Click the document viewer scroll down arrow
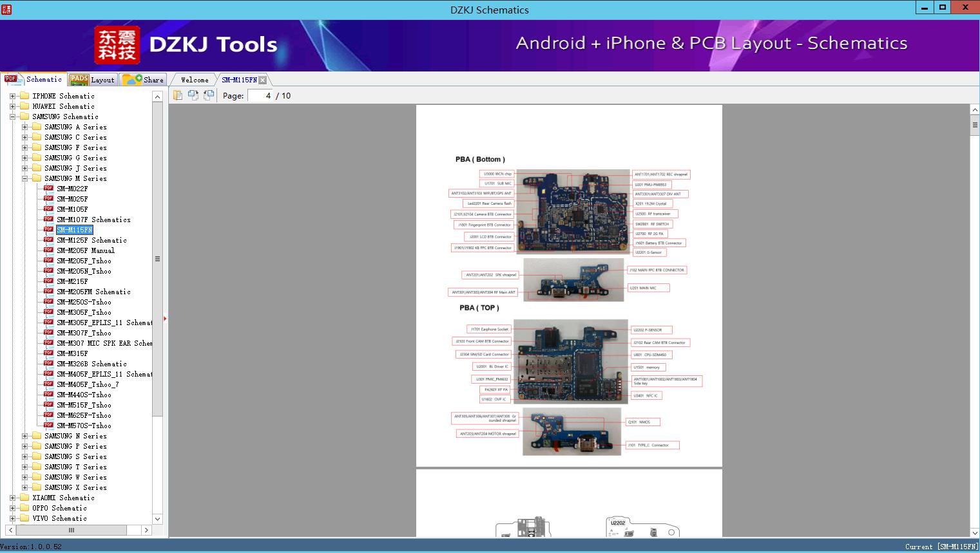The width and height of the screenshot is (980, 553). point(975,532)
